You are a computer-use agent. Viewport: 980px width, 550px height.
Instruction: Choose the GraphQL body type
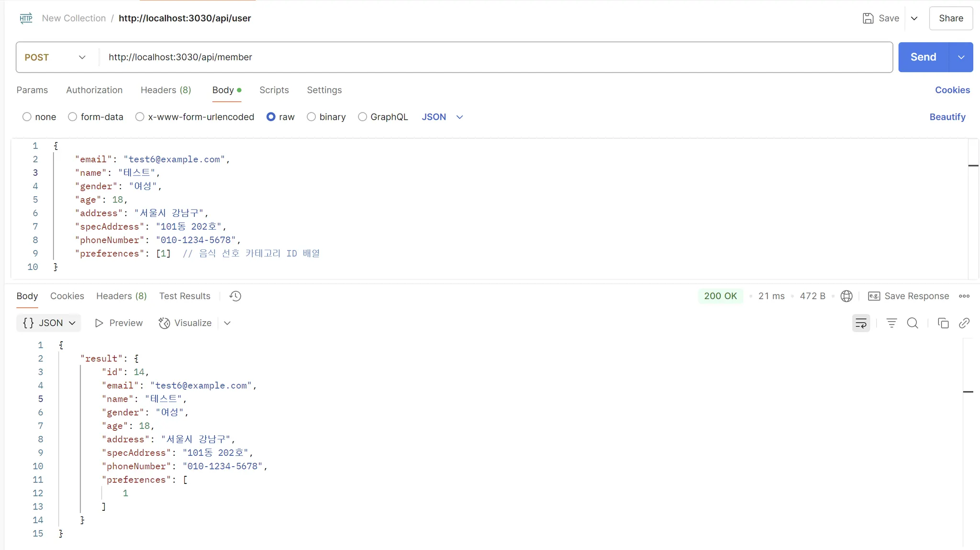click(363, 117)
